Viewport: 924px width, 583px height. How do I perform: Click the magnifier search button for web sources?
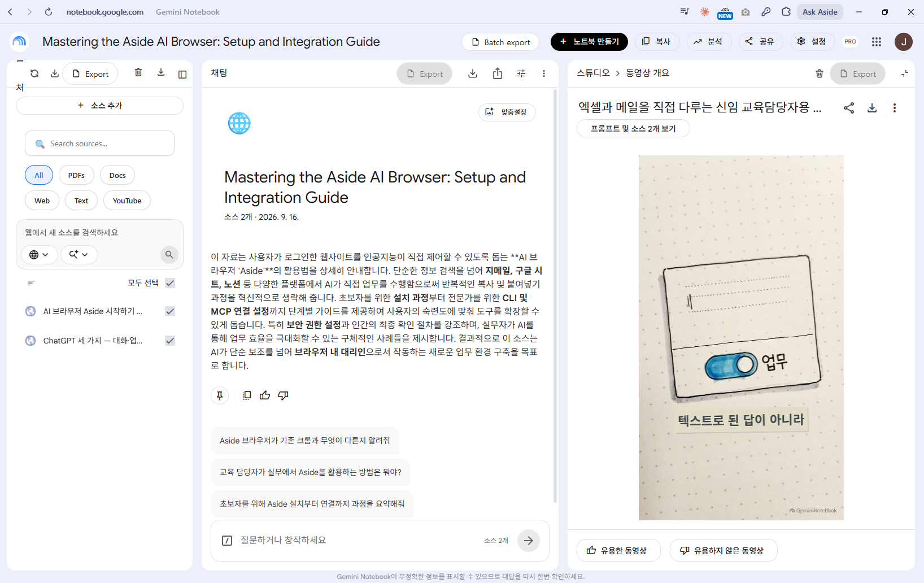(169, 255)
